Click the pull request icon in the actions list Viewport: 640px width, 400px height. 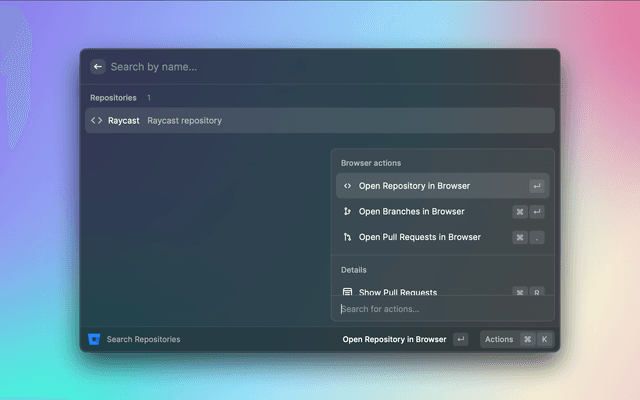(x=347, y=238)
